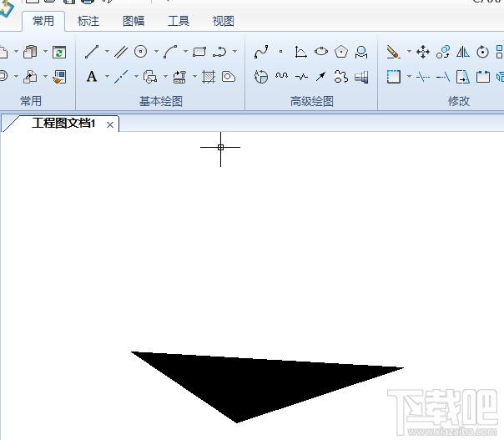Open the 工具 ribbon tab
The image size is (504, 440).
[x=179, y=21]
